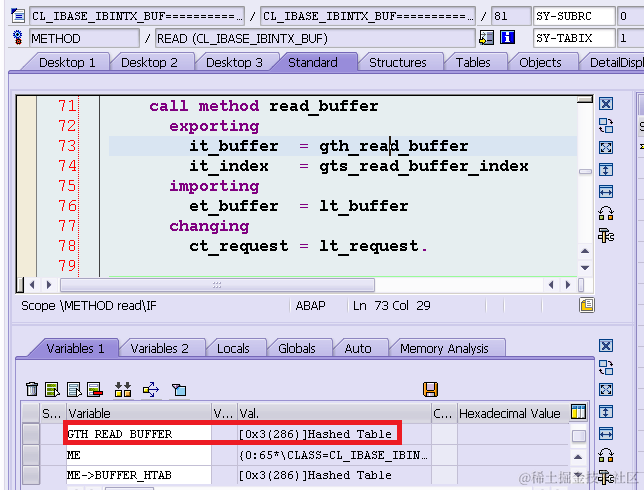Select row selector for ME->BUFFER_HTAB
Image resolution: width=644 pixels, height=490 pixels.
tap(31, 475)
